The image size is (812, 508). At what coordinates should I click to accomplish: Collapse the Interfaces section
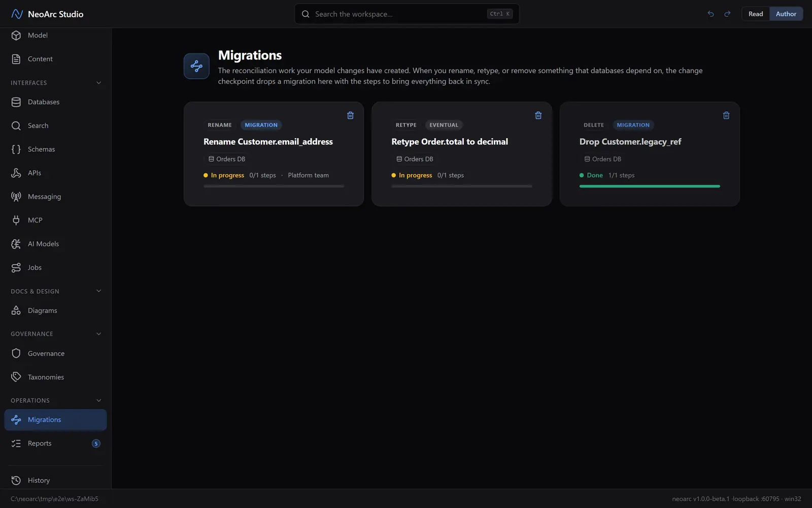pos(99,83)
